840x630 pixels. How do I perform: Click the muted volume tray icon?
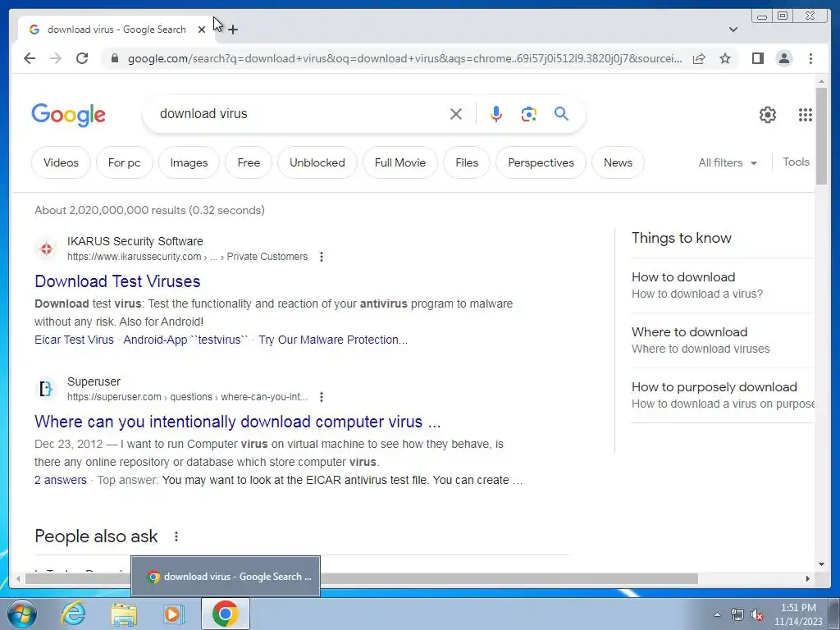757,615
